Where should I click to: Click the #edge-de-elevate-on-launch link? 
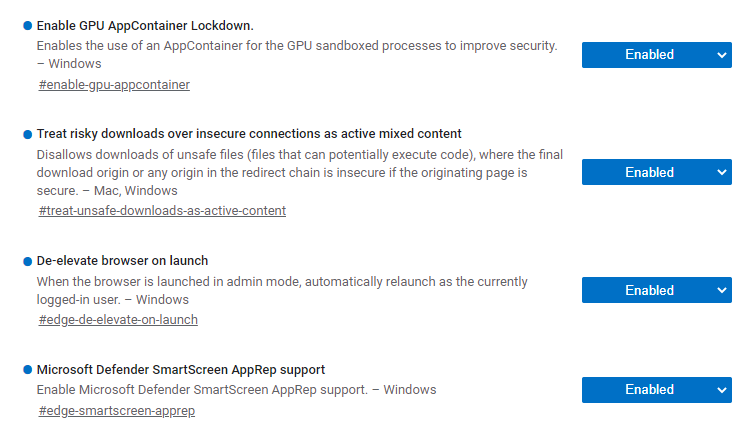click(x=118, y=320)
